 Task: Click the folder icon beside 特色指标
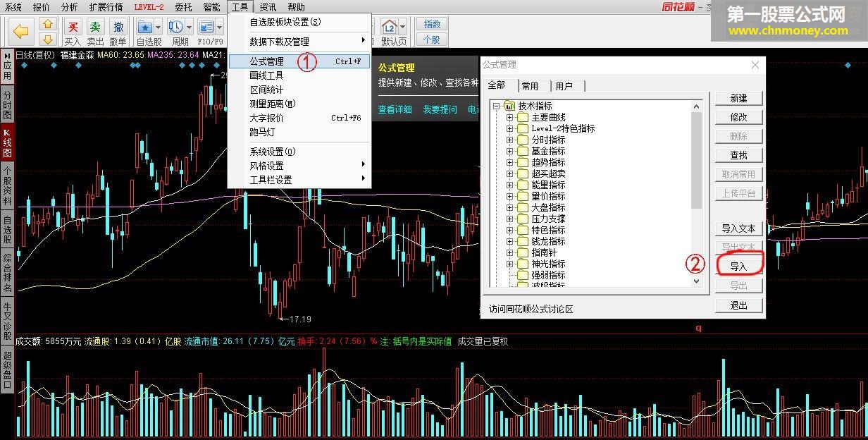523,230
